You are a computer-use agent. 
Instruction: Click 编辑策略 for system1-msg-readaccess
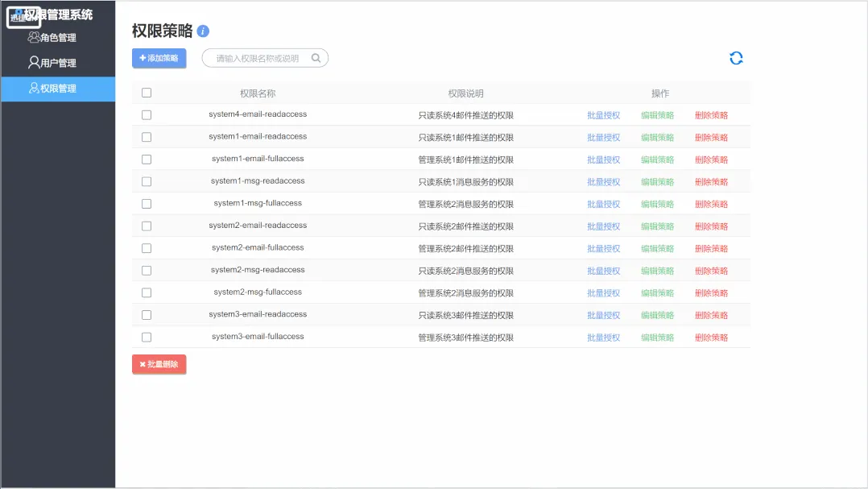(657, 181)
